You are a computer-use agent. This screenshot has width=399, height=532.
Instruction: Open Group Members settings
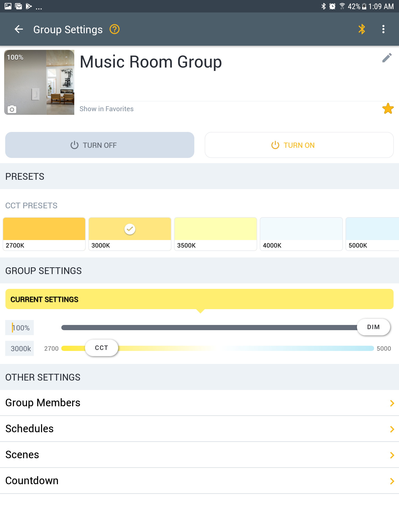199,403
